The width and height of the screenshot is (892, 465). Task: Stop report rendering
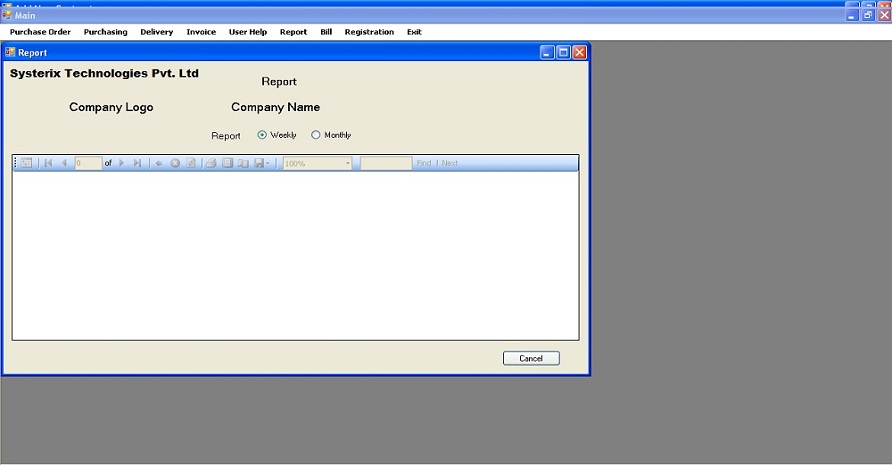175,163
